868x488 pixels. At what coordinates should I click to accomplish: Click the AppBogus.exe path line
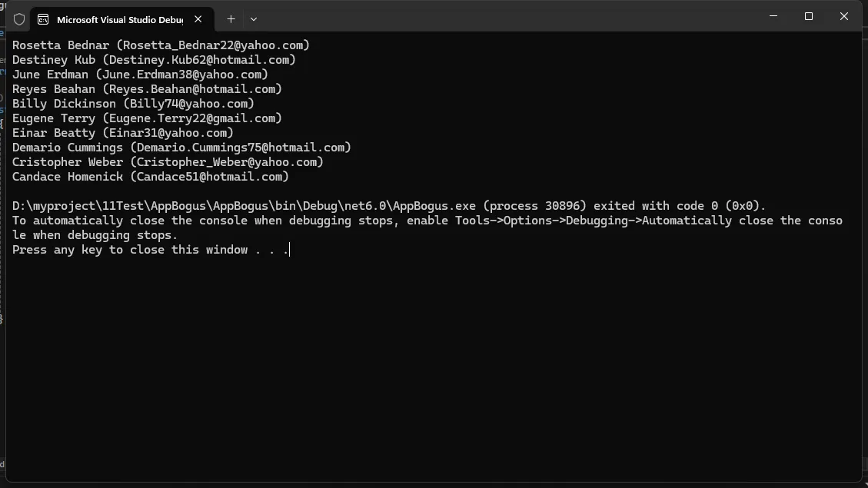389,206
